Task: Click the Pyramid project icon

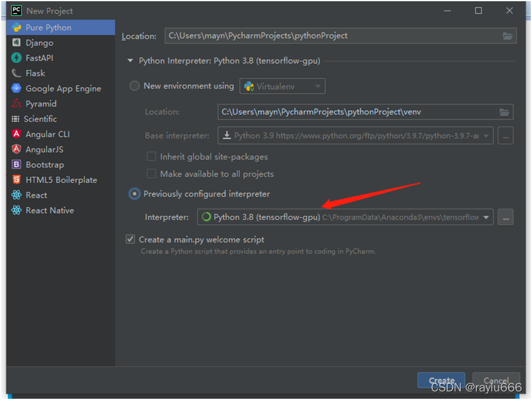Action: [x=17, y=104]
